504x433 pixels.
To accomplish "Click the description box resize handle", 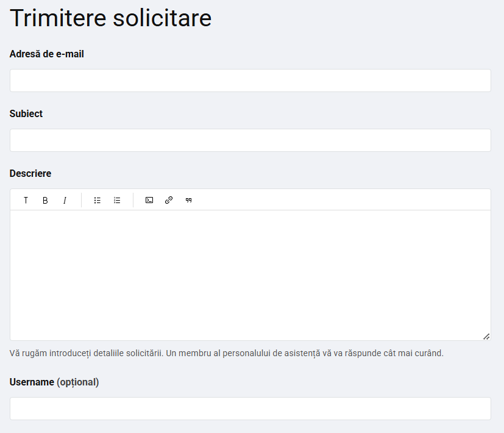I will coord(486,337).
